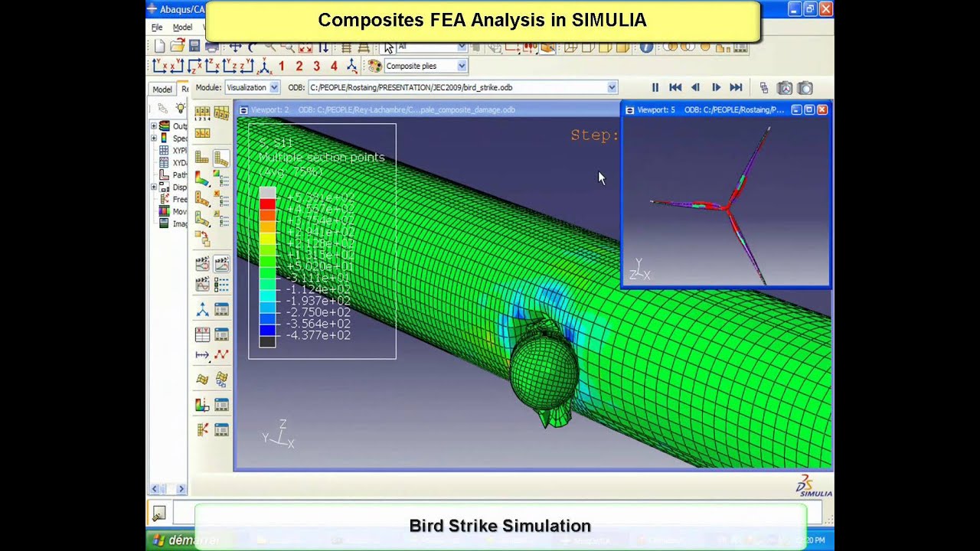Step to previous animation frame
Viewport: 980px width, 551px height.
[695, 88]
